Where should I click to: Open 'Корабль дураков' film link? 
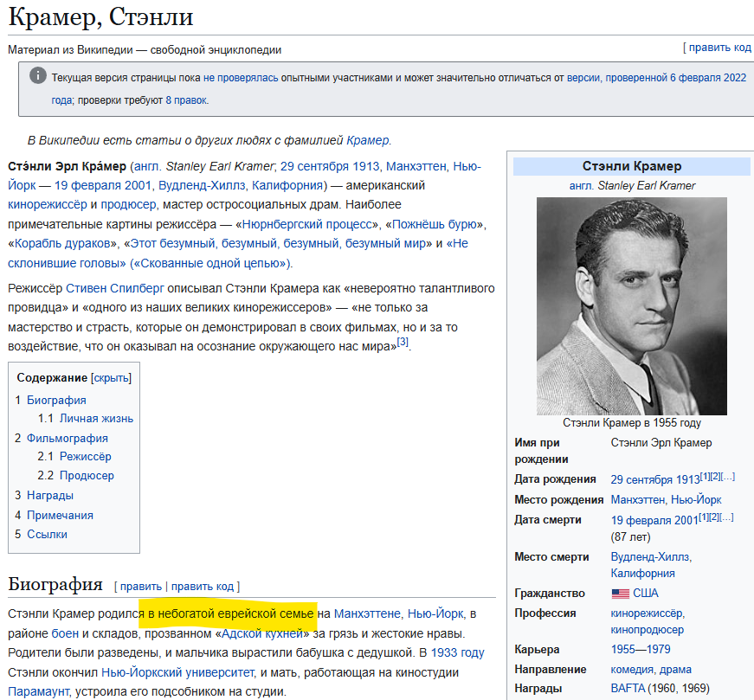click(x=62, y=244)
